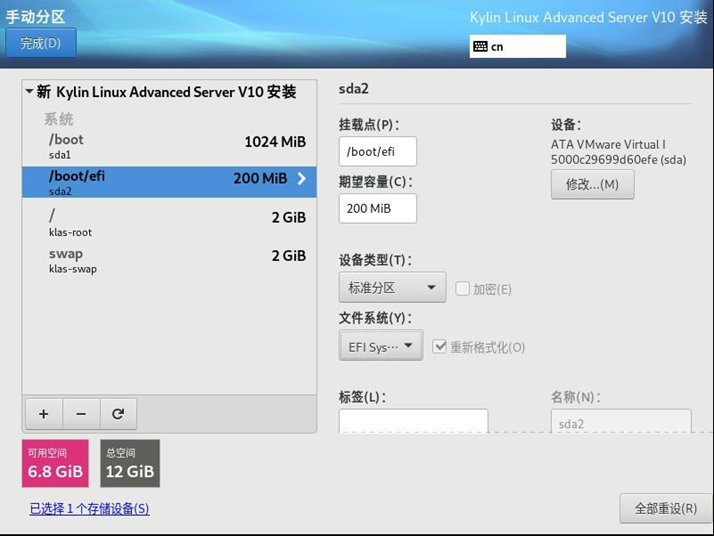Collapse the 新 Kylin Linux Advanced Server V10 安装 group
This screenshot has height=536, width=714.
click(x=29, y=92)
